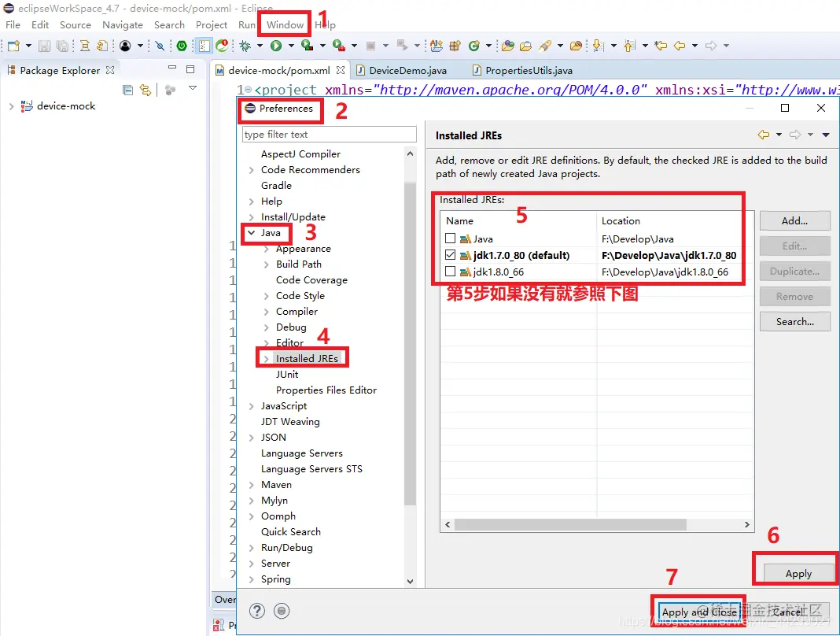The width and height of the screenshot is (840, 636).
Task: Expand the Code Recommenders node
Action: [x=251, y=170]
